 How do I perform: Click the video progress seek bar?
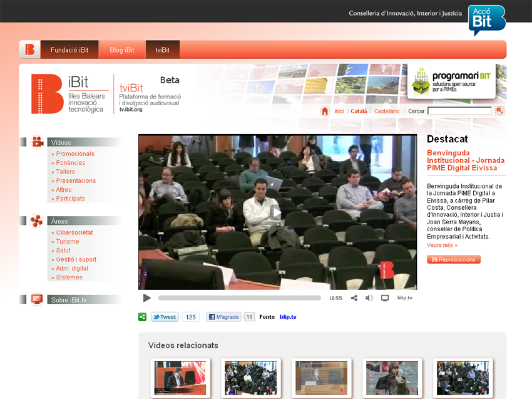pyautogui.click(x=239, y=298)
